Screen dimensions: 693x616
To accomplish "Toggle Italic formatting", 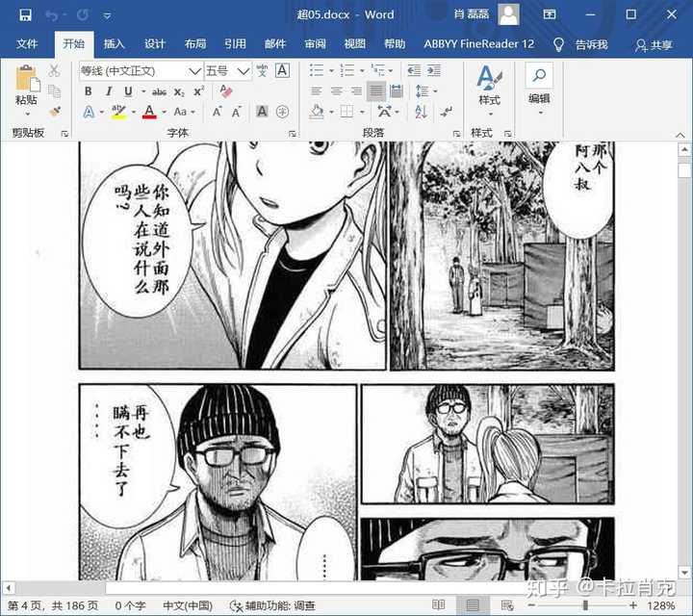I will point(108,91).
